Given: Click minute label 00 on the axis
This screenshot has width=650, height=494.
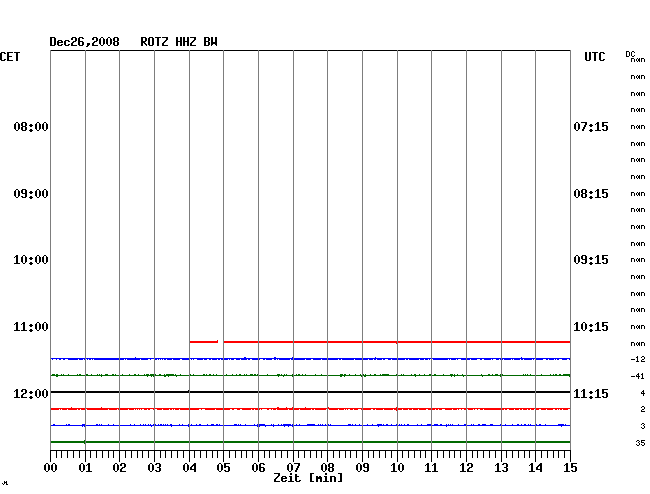Looking at the screenshot, I should (x=51, y=467).
